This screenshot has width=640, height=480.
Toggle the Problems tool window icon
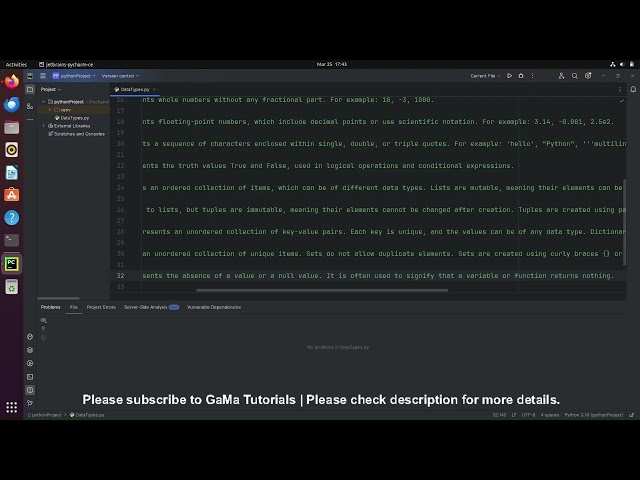pos(30,390)
